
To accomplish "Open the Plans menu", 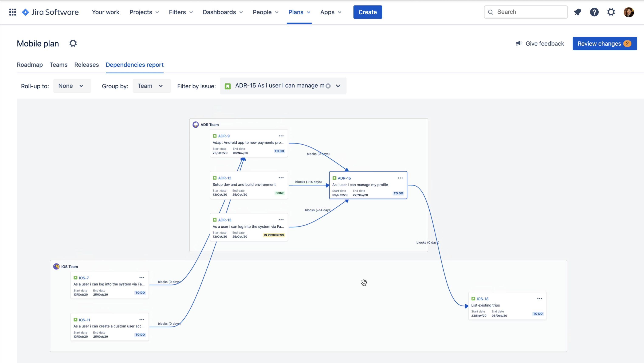I will point(299,12).
